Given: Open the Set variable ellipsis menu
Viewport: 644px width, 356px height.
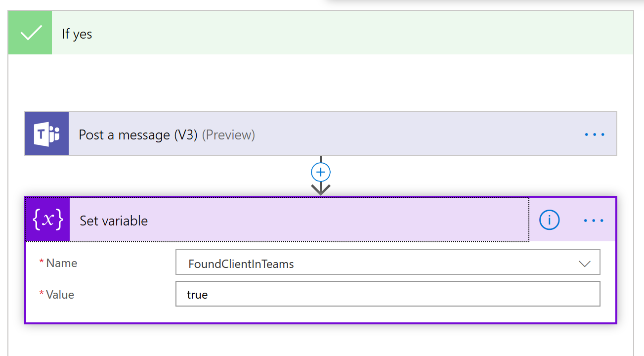Looking at the screenshot, I should [x=594, y=221].
